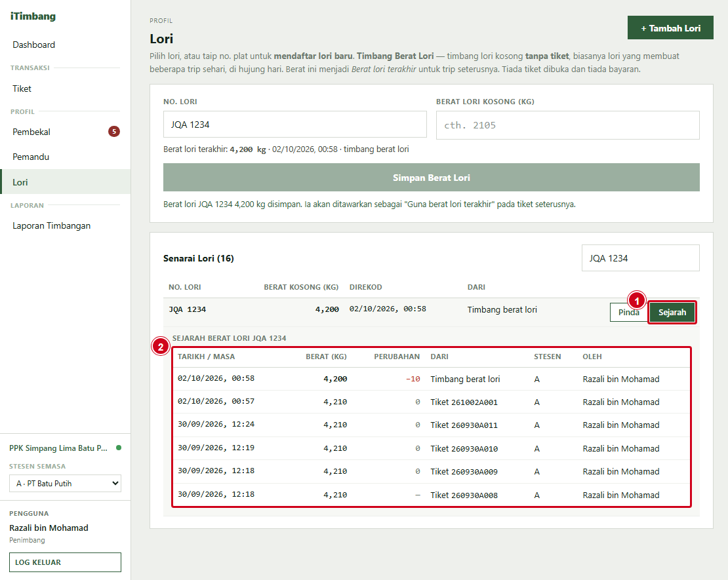728x580 pixels.
Task: Click the iTimbang logo
Action: [x=33, y=16]
